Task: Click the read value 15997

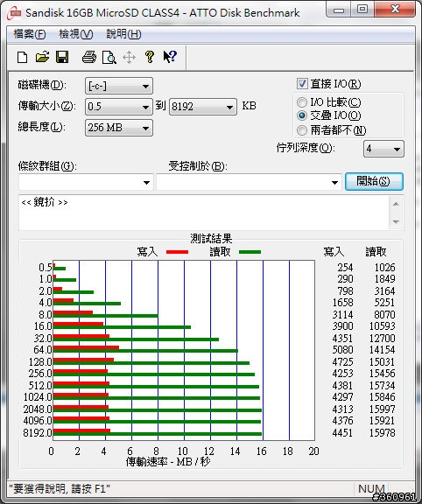Action: 382,409
